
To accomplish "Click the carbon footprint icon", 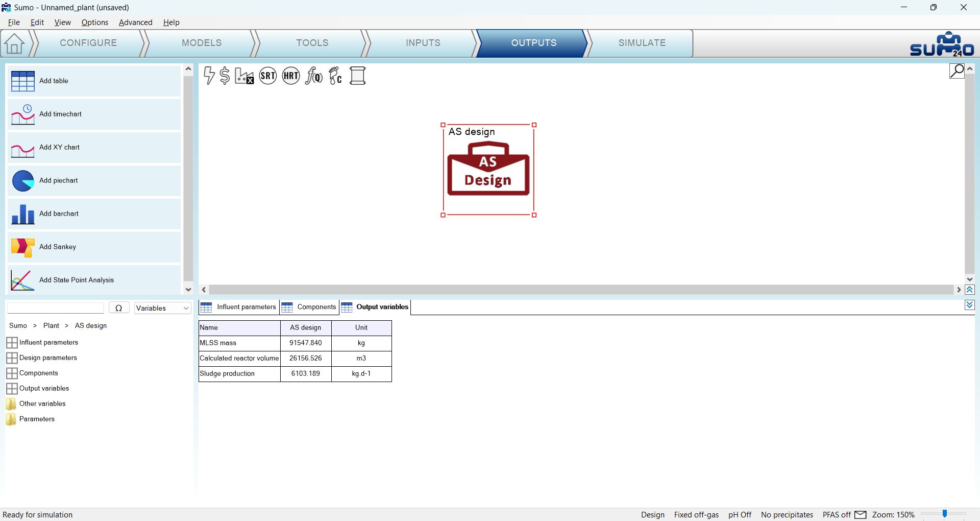I will point(335,76).
